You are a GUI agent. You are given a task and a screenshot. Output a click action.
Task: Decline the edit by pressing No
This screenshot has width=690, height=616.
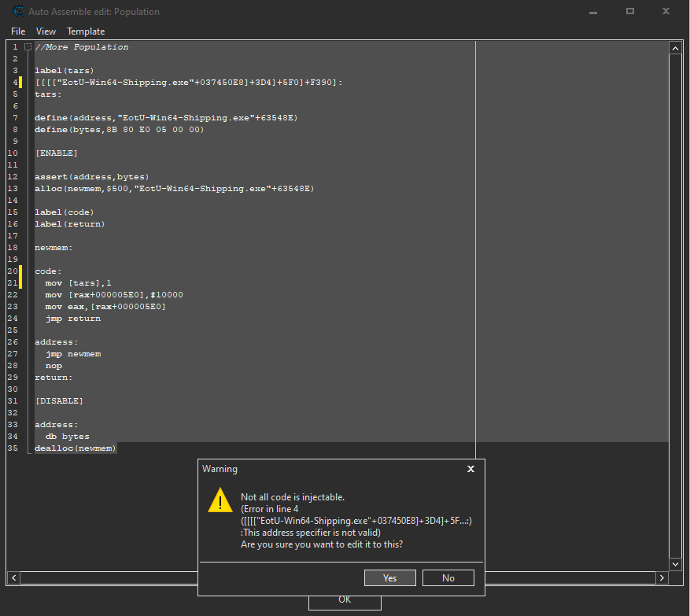coord(448,577)
